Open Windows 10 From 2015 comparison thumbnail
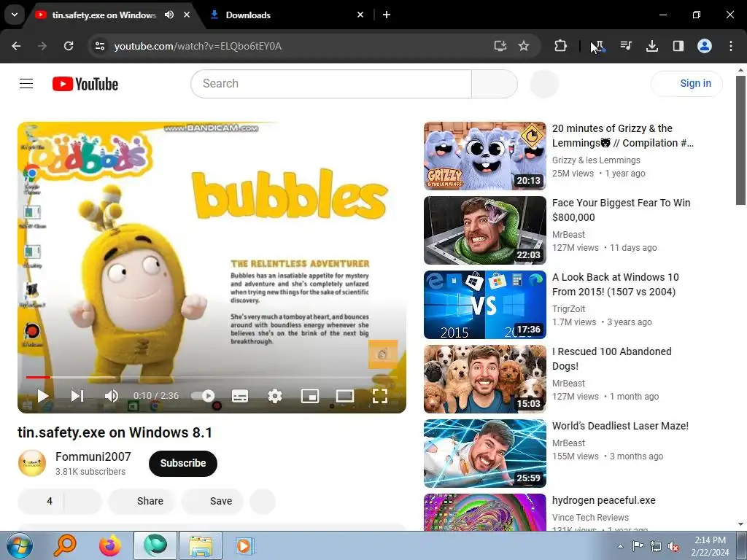The height and width of the screenshot is (560, 747). (x=485, y=305)
